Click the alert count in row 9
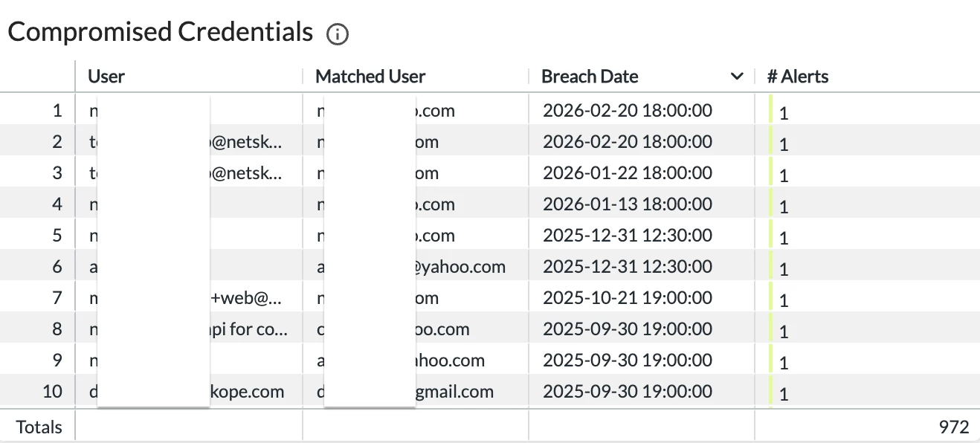The height and width of the screenshot is (443, 980). click(784, 362)
